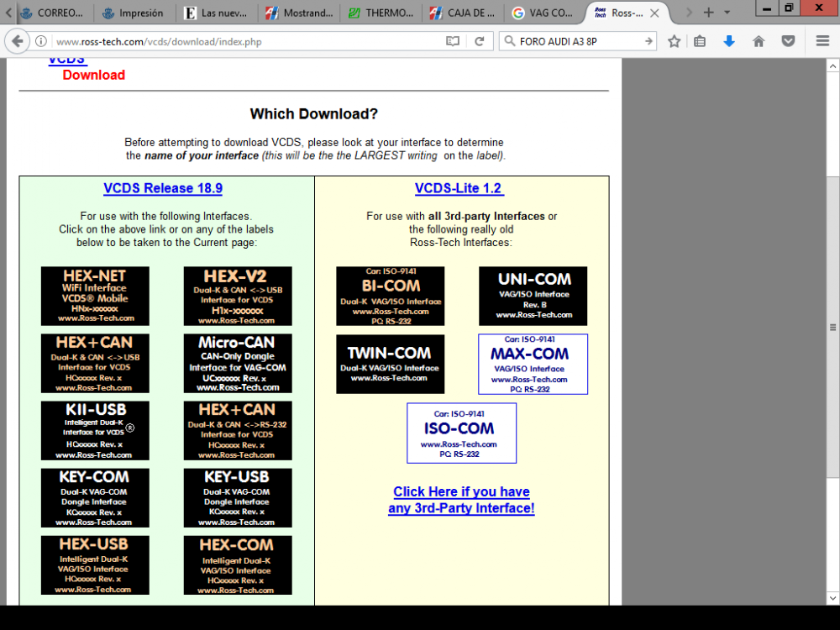Switch to the THERMO... tab
The width and height of the screenshot is (840, 630).
(381, 13)
